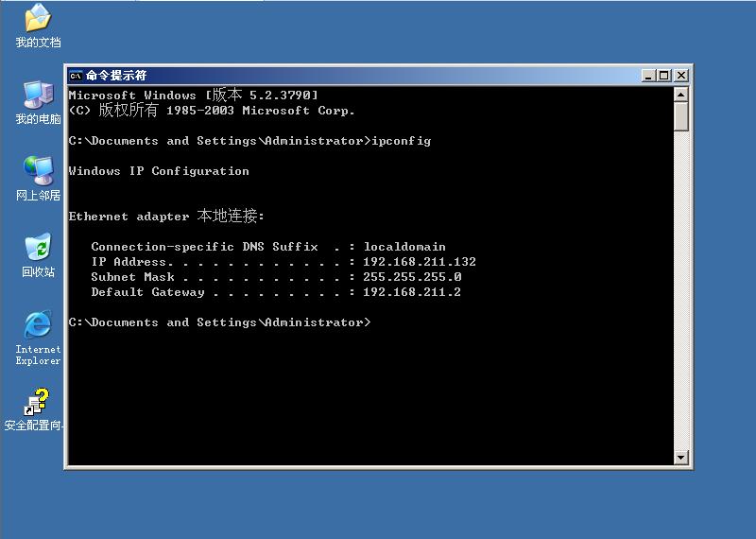The image size is (756, 539).
Task: Maximize the command prompt window
Action: pos(664,76)
